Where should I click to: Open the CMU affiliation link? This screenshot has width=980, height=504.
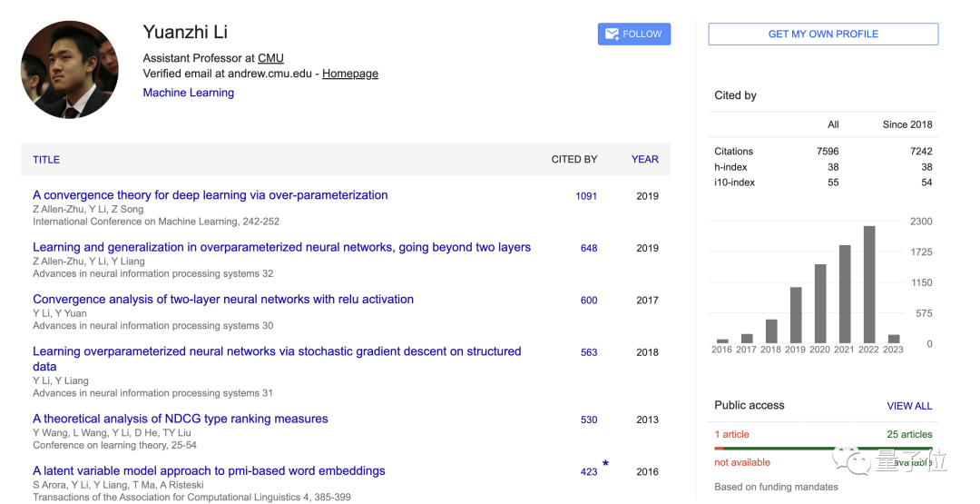coord(270,58)
